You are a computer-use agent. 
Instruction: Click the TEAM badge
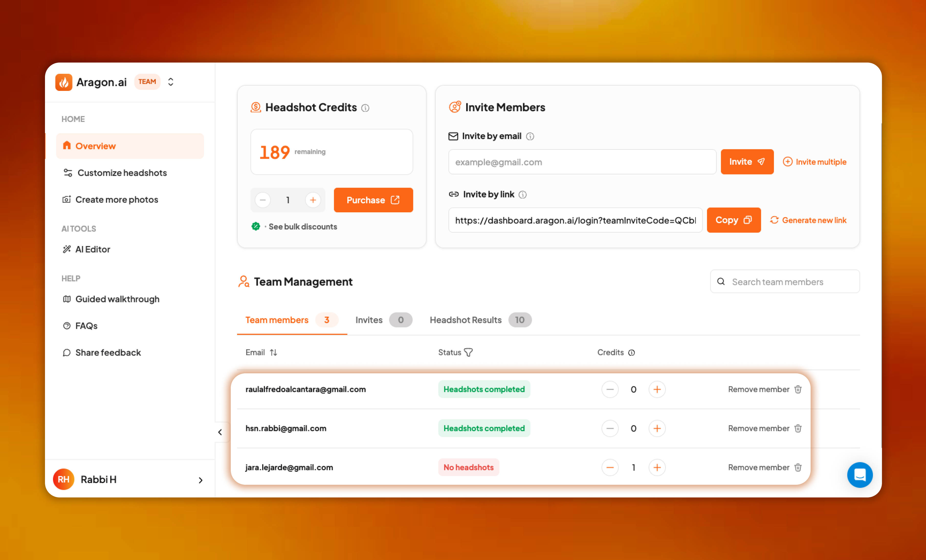tap(147, 82)
